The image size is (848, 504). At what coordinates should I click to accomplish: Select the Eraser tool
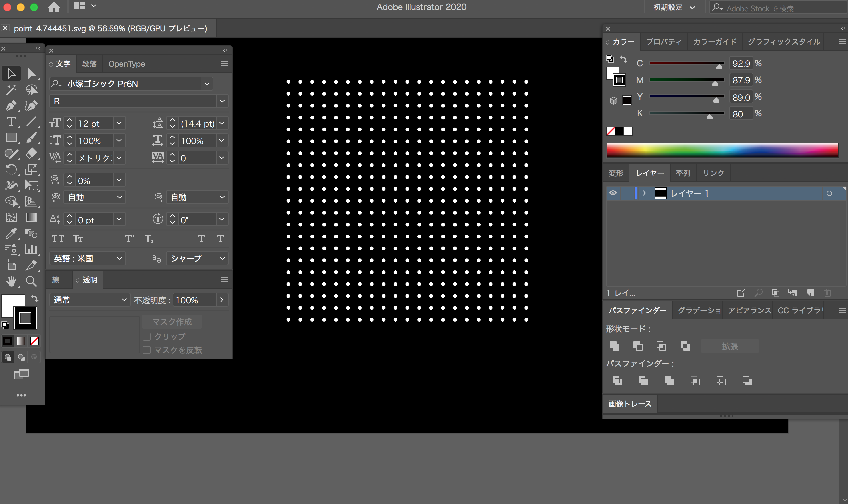[x=31, y=154]
